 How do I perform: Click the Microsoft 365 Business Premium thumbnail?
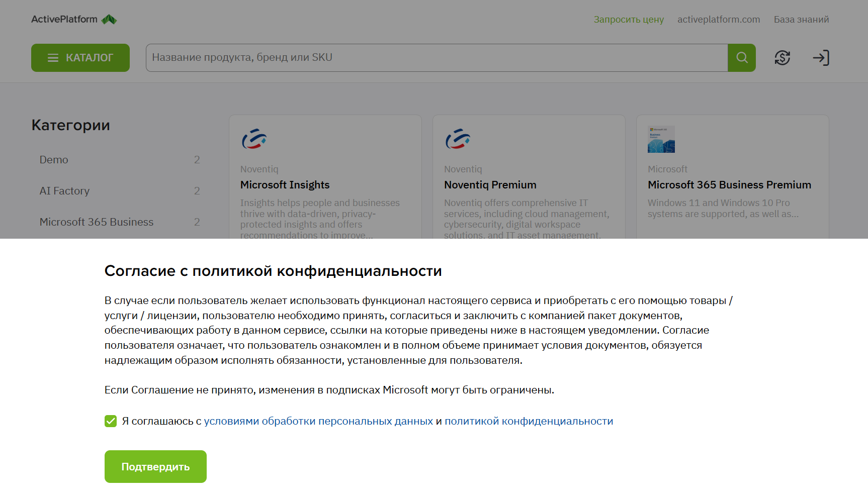661,139
